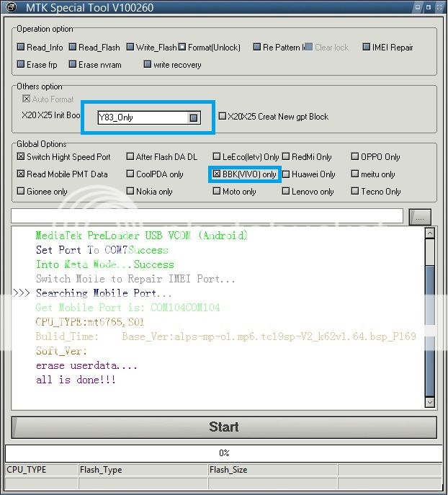Disable Switch Hight Speed Port
Viewport: 448px width, 495px height.
tap(21, 157)
